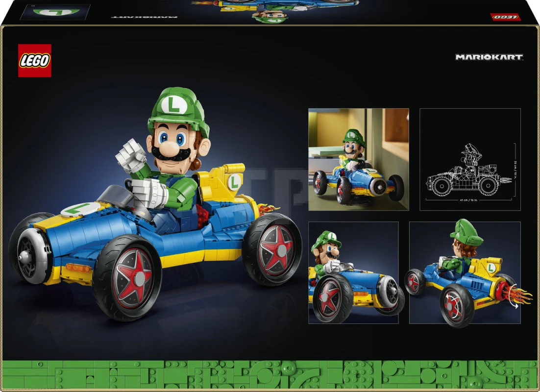Click the MARIOKART logo text
This screenshot has height=392, width=540.
point(489,57)
